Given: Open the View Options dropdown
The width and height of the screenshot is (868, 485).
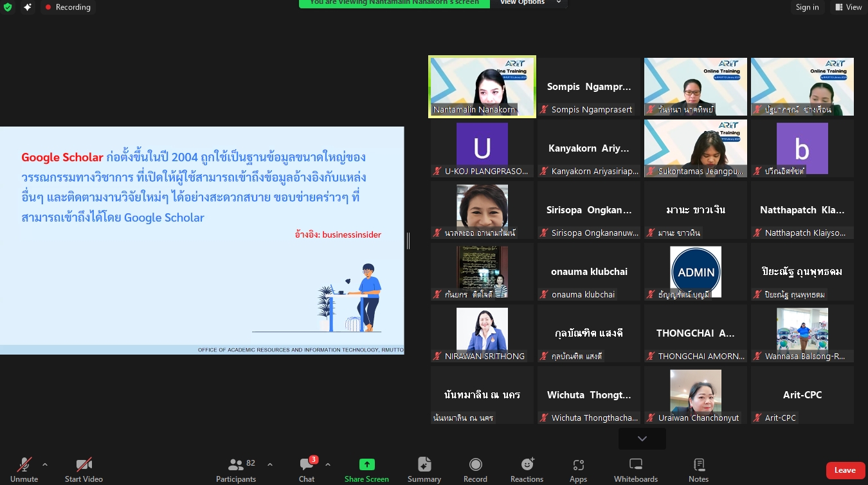Looking at the screenshot, I should coord(530,3).
